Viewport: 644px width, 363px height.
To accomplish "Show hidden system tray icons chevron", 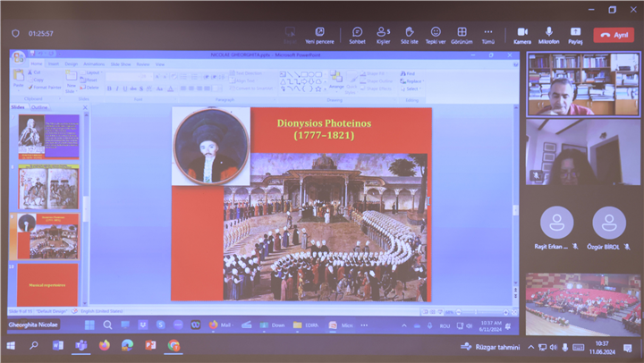I will 530,348.
